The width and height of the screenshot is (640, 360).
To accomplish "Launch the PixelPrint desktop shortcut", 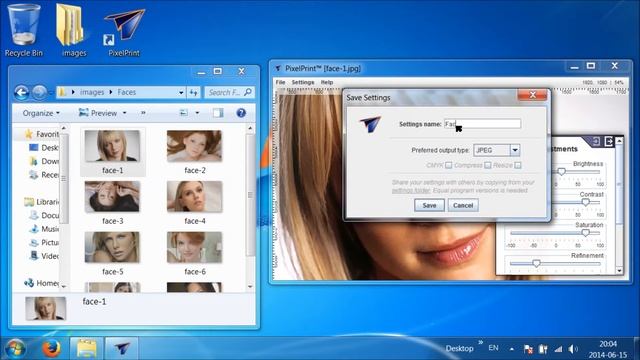I will tap(124, 32).
